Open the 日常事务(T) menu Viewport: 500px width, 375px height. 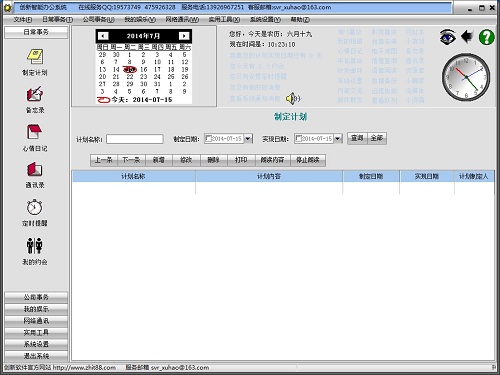(57, 20)
